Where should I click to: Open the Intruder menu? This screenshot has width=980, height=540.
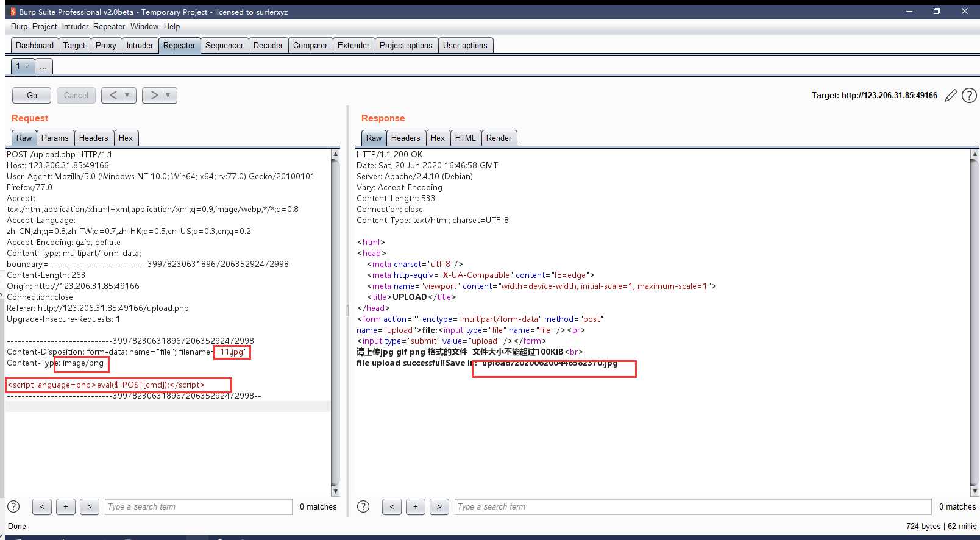click(x=75, y=27)
